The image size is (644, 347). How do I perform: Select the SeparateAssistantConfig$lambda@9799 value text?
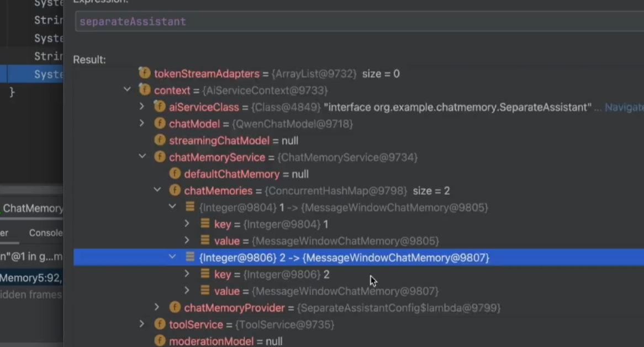coord(399,308)
